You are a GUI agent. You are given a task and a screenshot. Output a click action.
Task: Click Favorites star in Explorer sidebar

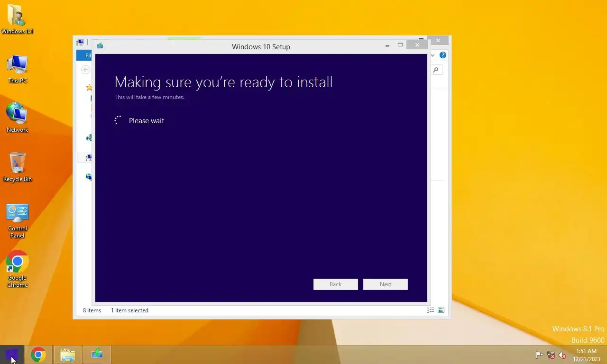89,87
